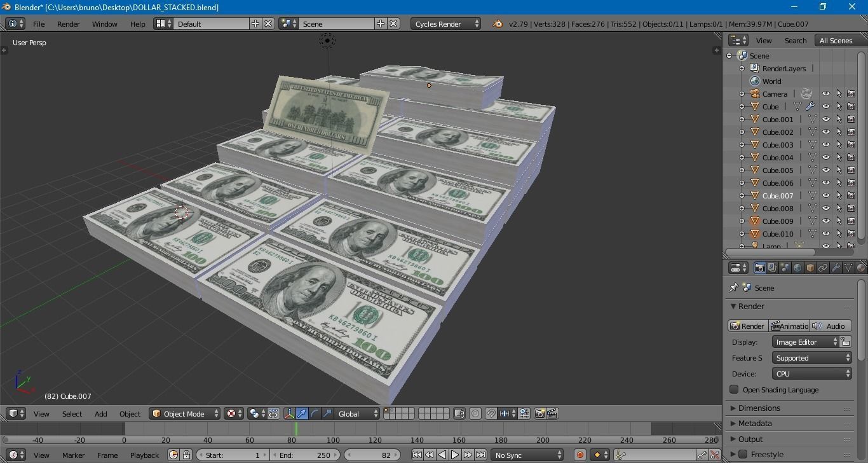Open the No Sync playback dropdown
The height and width of the screenshot is (463, 868).
526,454
